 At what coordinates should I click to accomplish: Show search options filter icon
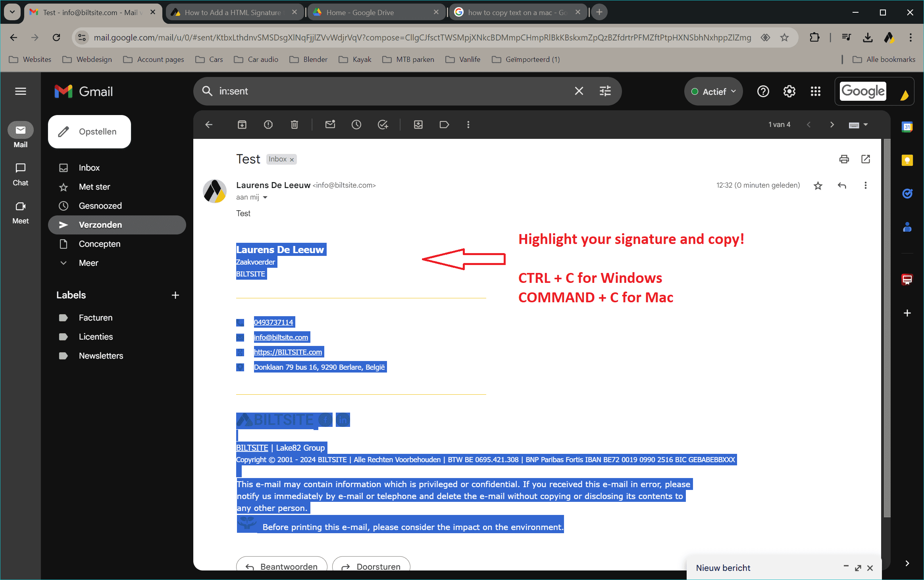tap(605, 91)
